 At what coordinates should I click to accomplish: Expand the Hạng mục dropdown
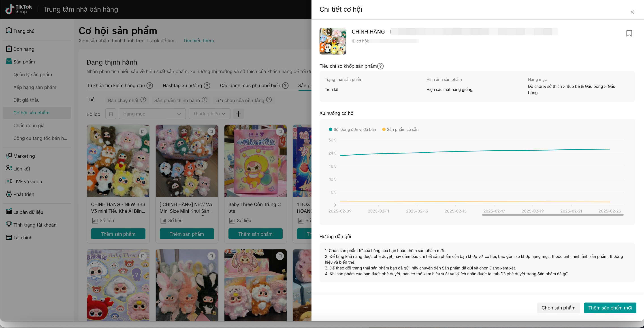coord(152,114)
